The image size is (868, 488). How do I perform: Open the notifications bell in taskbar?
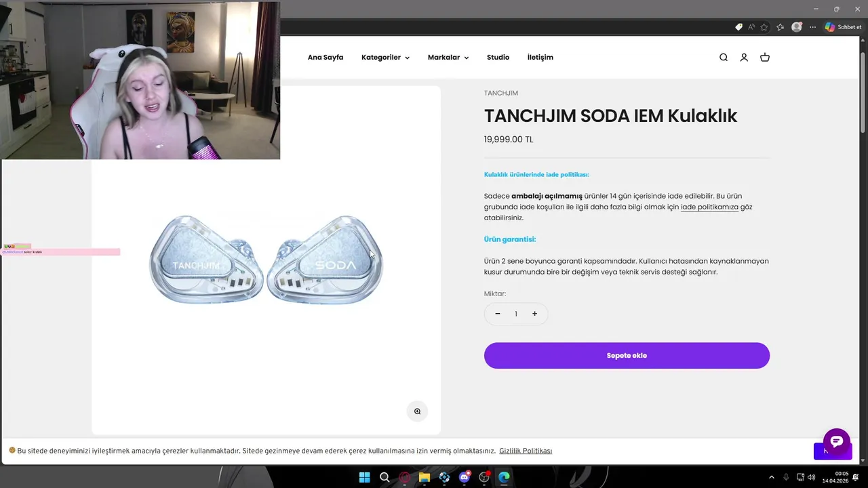[x=856, y=477]
